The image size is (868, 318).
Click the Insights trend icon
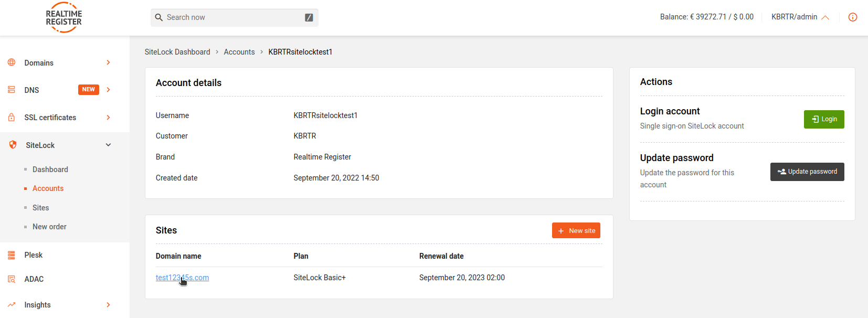(x=12, y=304)
